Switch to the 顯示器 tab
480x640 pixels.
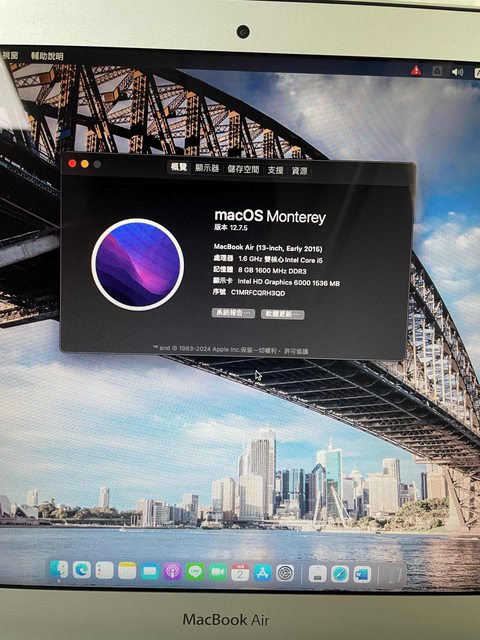(x=207, y=168)
